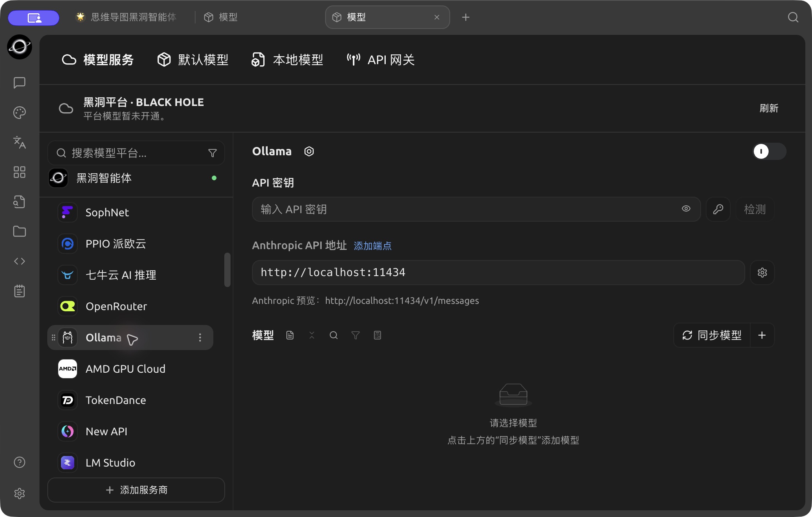Open the file search icon in sidebar
812x517 pixels.
(x=20, y=202)
